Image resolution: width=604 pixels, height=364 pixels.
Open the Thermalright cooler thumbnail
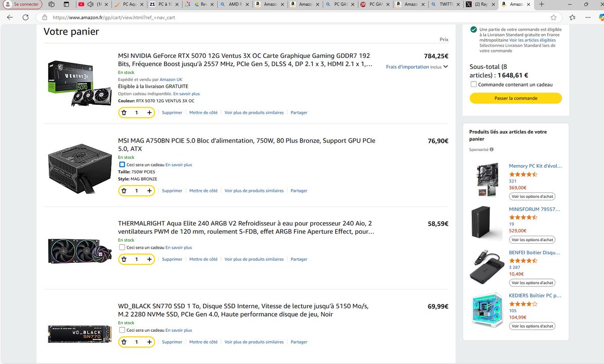(x=80, y=250)
